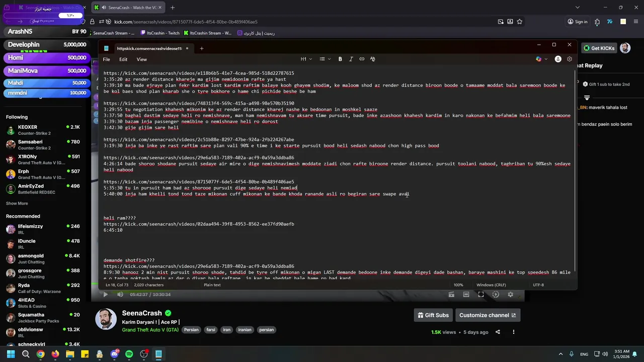Expand Show More in Following list
Image resolution: width=644 pixels, height=362 pixels.
click(x=17, y=204)
